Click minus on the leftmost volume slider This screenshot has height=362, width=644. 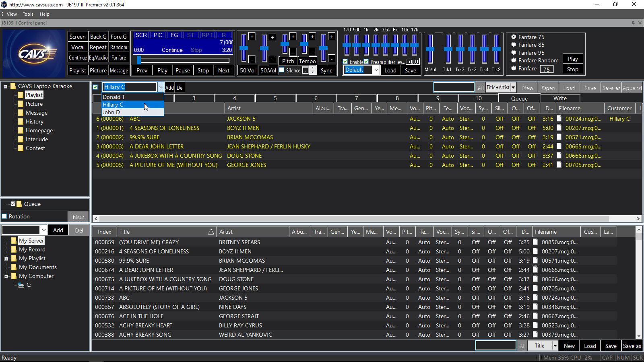point(252,60)
